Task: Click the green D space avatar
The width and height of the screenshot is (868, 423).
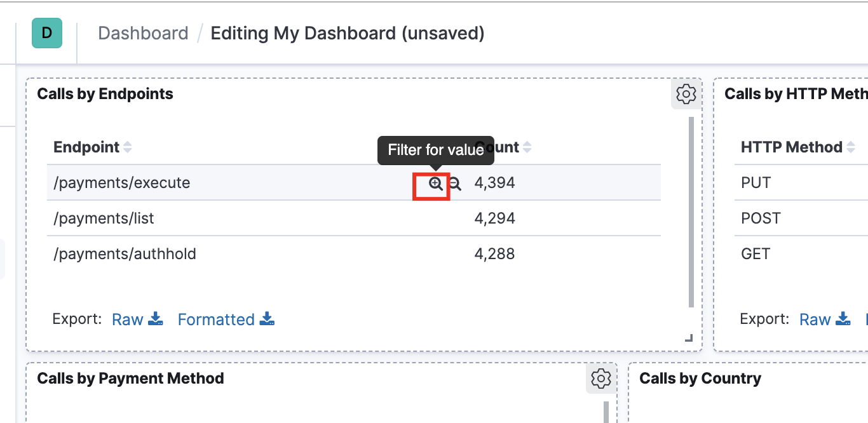Action: coord(47,33)
